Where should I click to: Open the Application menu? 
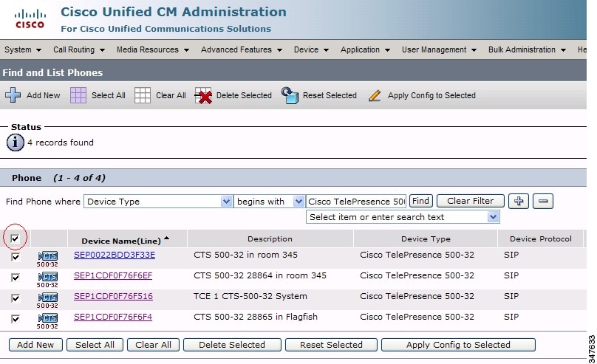tap(365, 49)
